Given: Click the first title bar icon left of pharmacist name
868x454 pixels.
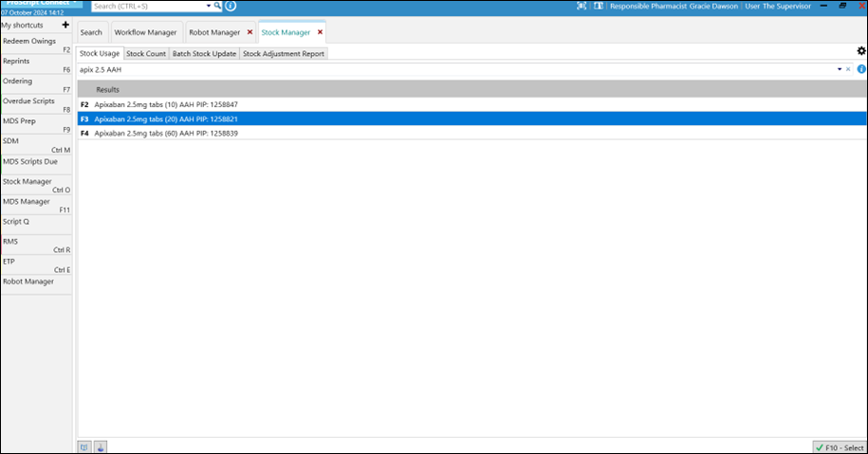Looking at the screenshot, I should coord(582,6).
